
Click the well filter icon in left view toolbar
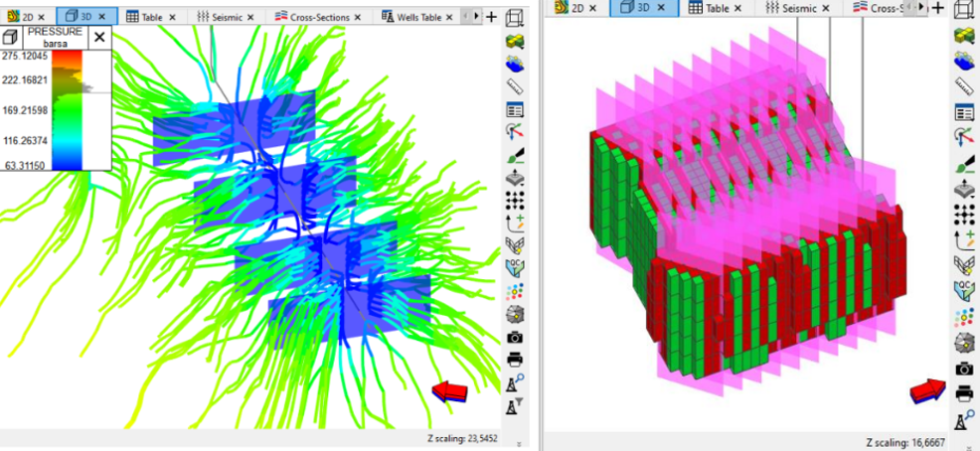pyautogui.click(x=515, y=406)
